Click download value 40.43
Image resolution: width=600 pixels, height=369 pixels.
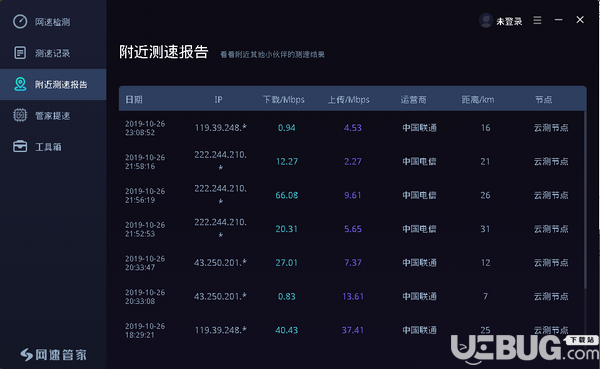tap(287, 330)
